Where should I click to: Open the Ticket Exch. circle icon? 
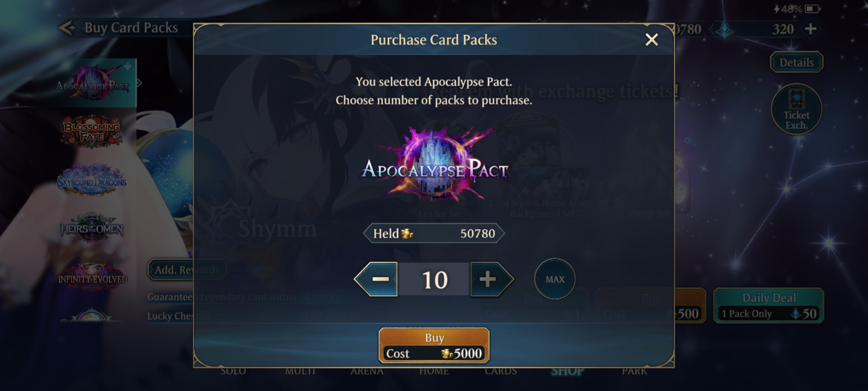click(x=796, y=109)
